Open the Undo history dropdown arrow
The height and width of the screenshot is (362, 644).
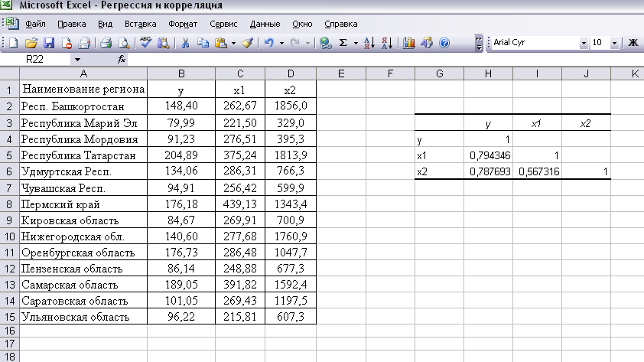tap(281, 43)
